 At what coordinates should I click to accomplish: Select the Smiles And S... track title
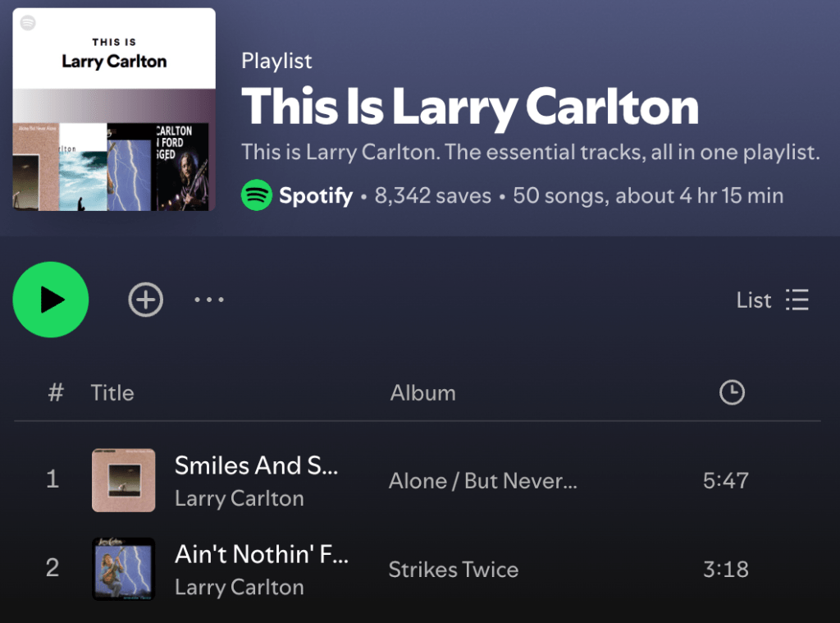pyautogui.click(x=256, y=465)
